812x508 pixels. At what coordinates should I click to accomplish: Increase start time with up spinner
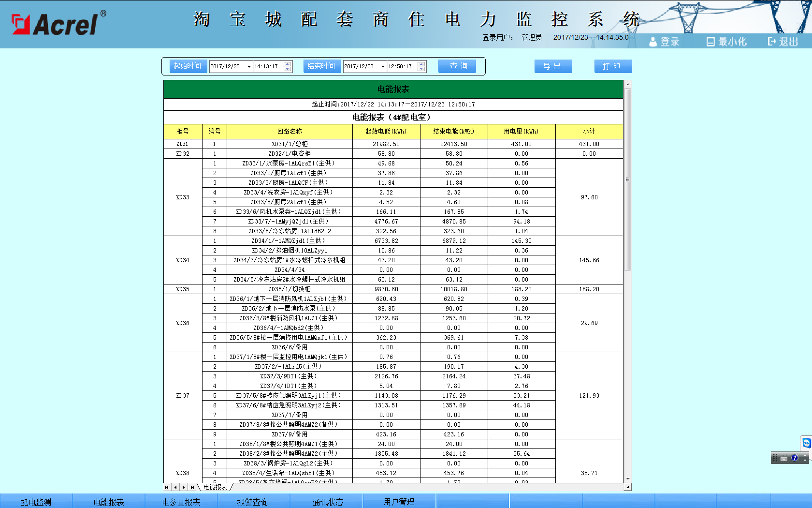tap(288, 64)
